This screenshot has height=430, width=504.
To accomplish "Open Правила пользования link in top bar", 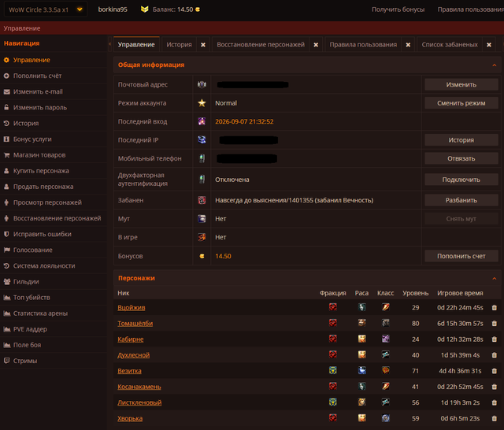I will click(471, 9).
